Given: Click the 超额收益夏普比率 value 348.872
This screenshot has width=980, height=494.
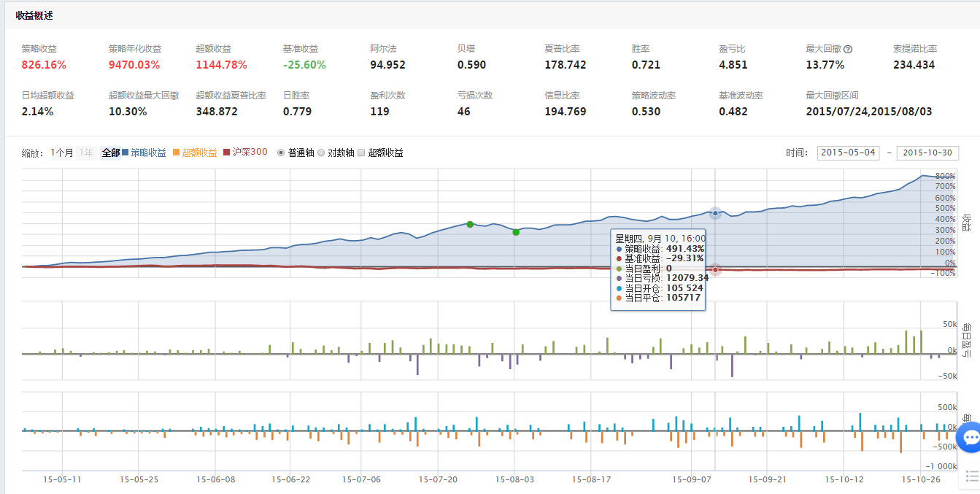Looking at the screenshot, I should (217, 112).
